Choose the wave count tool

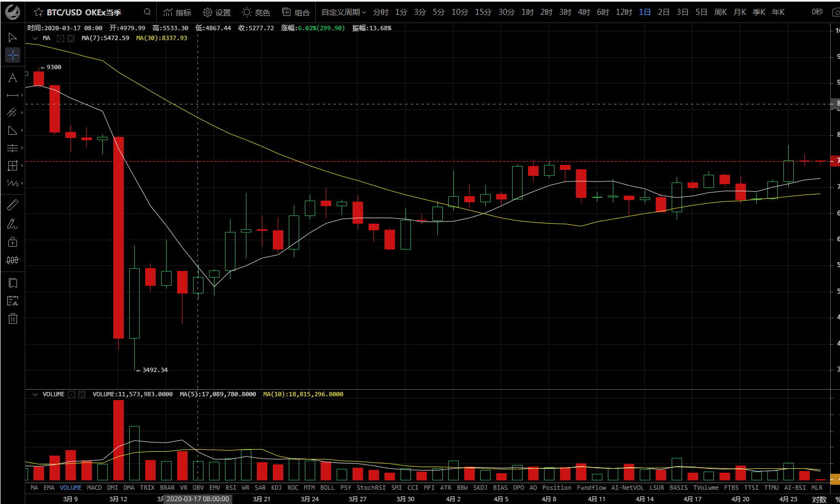tap(12, 183)
